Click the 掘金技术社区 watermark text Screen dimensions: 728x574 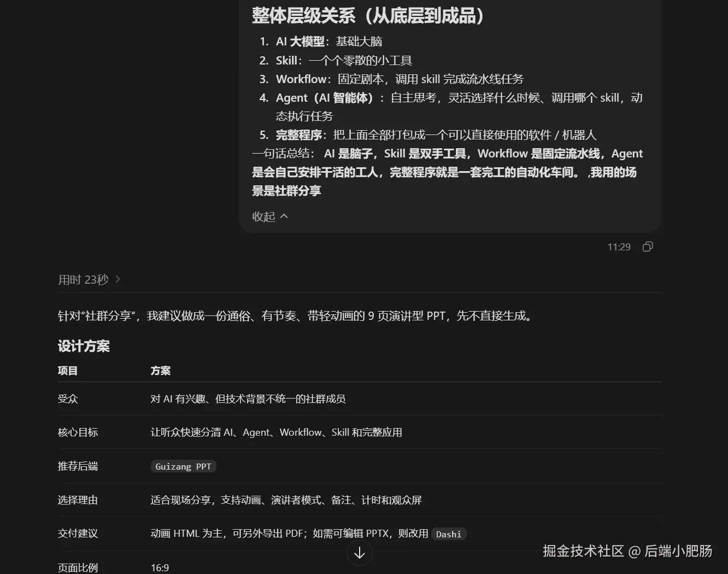coord(583,550)
